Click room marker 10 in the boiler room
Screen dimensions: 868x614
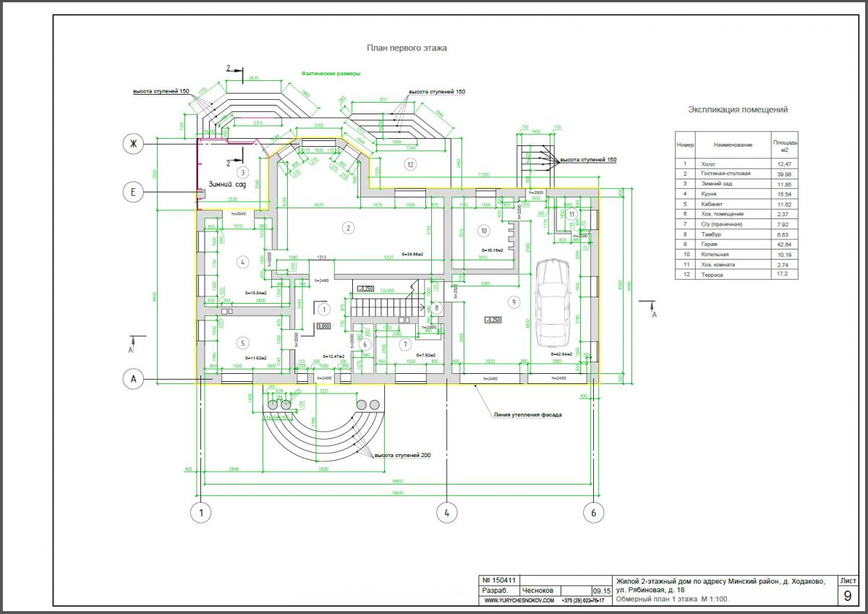pos(485,231)
